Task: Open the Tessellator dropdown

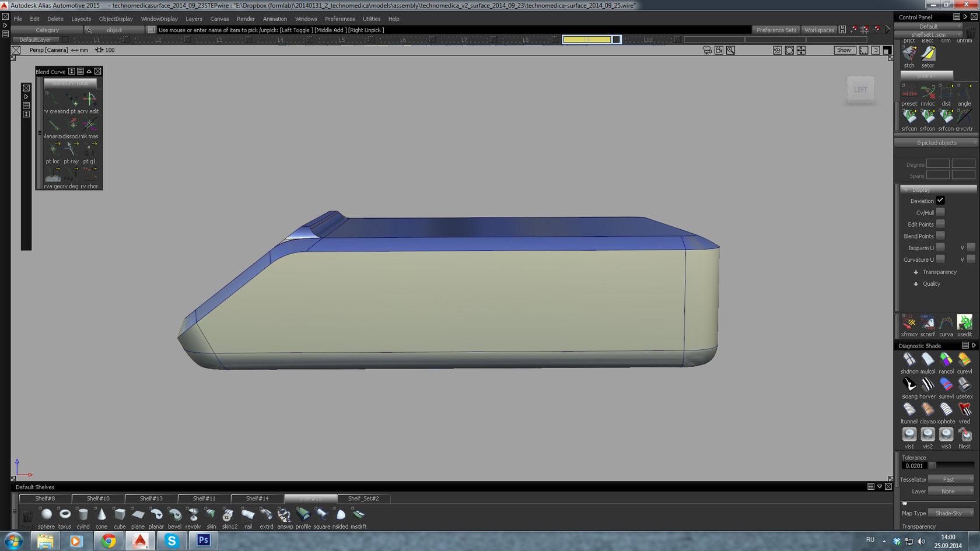Action: coord(950,479)
